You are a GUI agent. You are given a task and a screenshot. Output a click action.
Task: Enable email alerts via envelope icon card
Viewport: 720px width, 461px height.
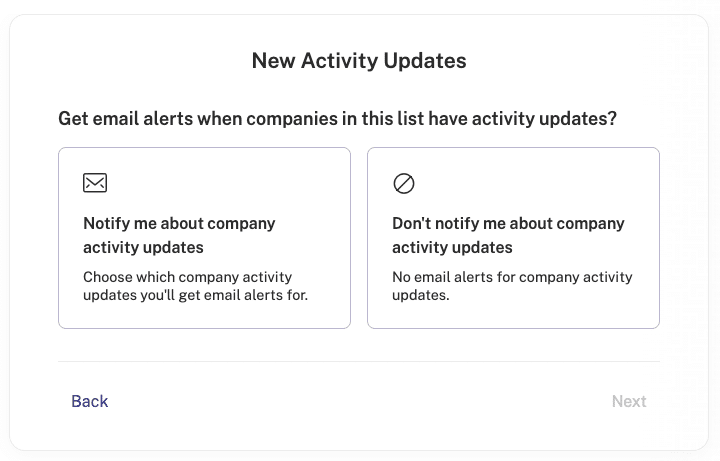point(204,238)
